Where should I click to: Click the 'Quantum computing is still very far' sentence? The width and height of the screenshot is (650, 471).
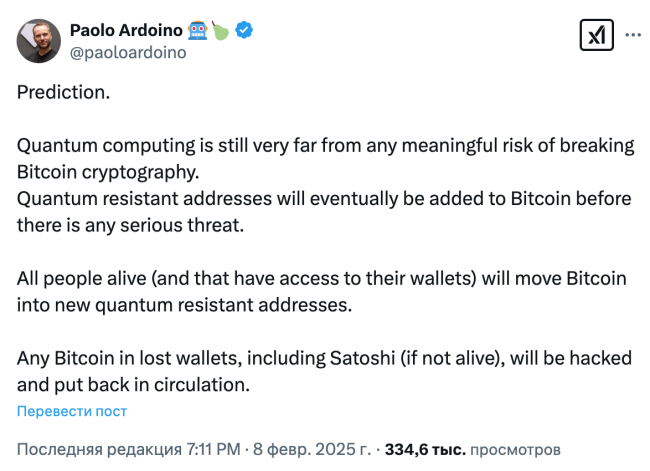pyautogui.click(x=325, y=159)
